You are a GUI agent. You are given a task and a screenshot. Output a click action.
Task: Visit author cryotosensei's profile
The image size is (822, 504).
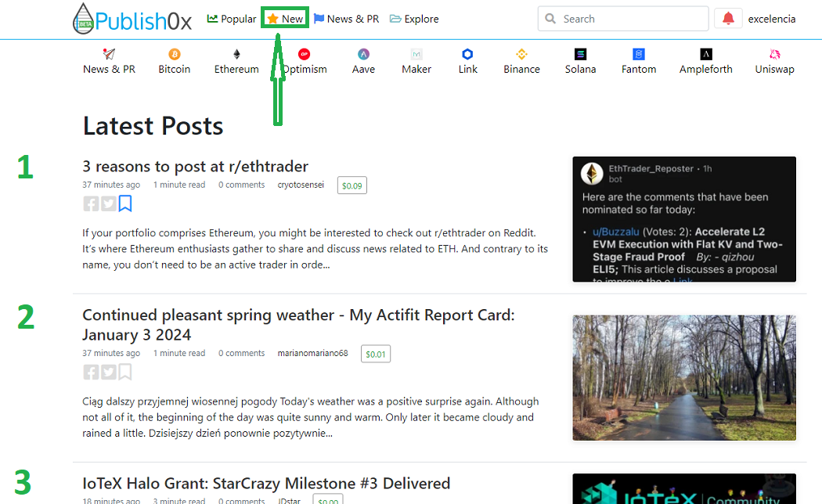point(301,185)
